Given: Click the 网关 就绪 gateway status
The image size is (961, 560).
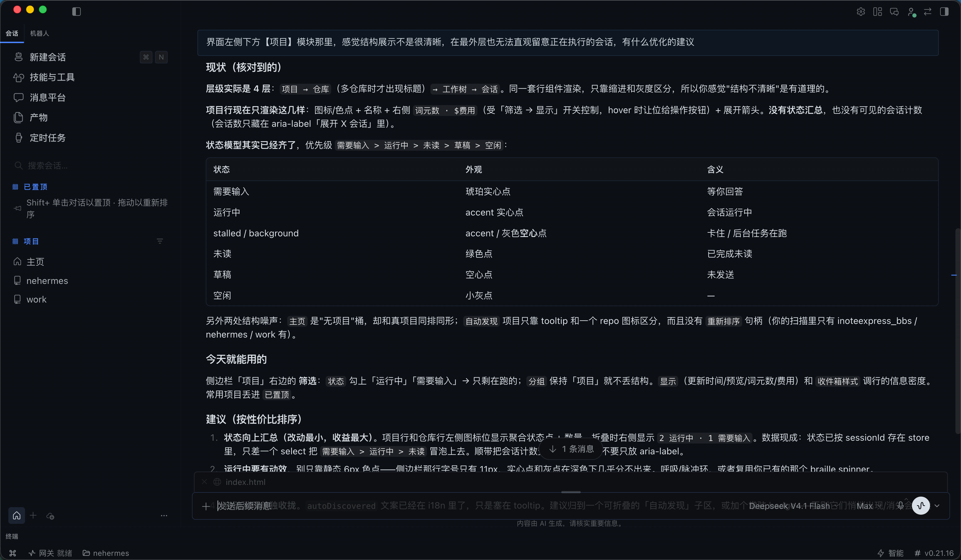Looking at the screenshot, I should 50,553.
